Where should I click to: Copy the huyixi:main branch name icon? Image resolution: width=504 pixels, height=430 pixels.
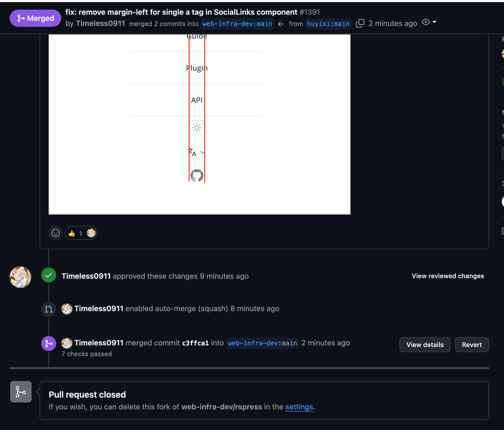(x=360, y=24)
